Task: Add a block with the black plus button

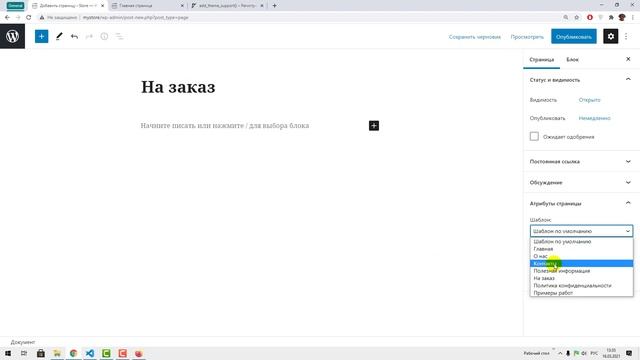Action: [374, 126]
